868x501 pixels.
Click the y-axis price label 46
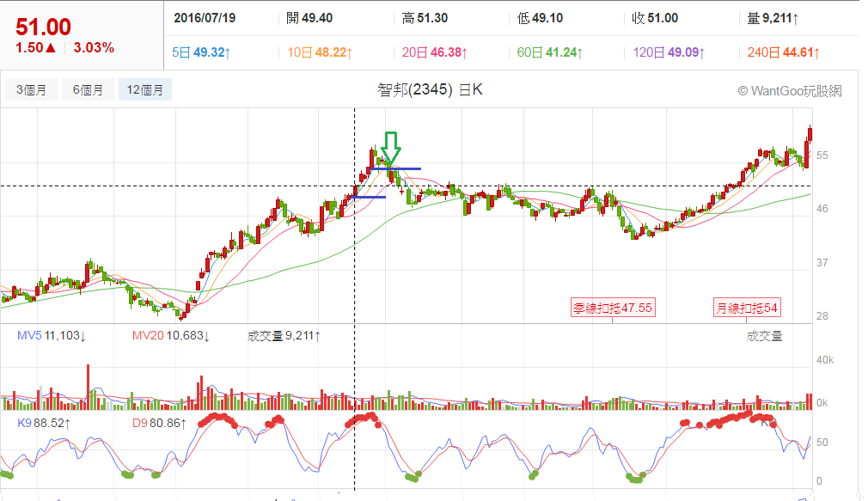click(x=822, y=209)
